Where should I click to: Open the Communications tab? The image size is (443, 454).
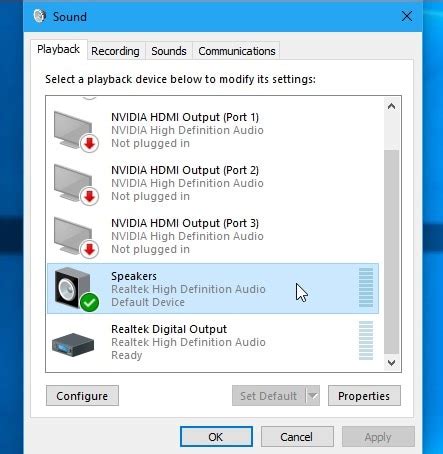tap(237, 51)
